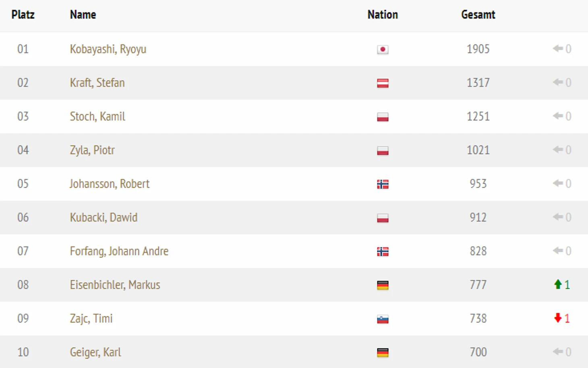Select the Nation column header
Image resolution: width=588 pixels, height=368 pixels.
tap(383, 15)
